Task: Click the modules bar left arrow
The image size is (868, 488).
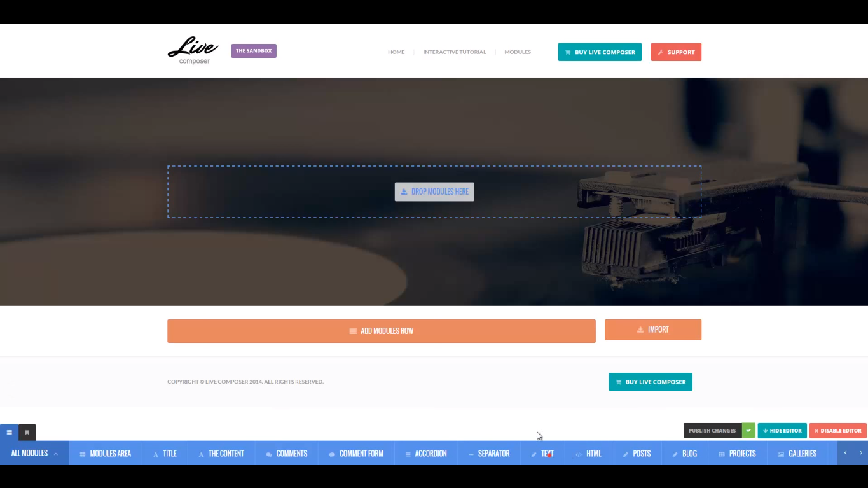Action: tap(845, 453)
